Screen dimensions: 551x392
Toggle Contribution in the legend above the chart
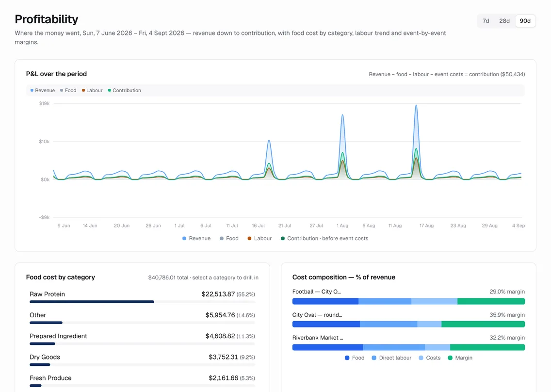(124, 90)
